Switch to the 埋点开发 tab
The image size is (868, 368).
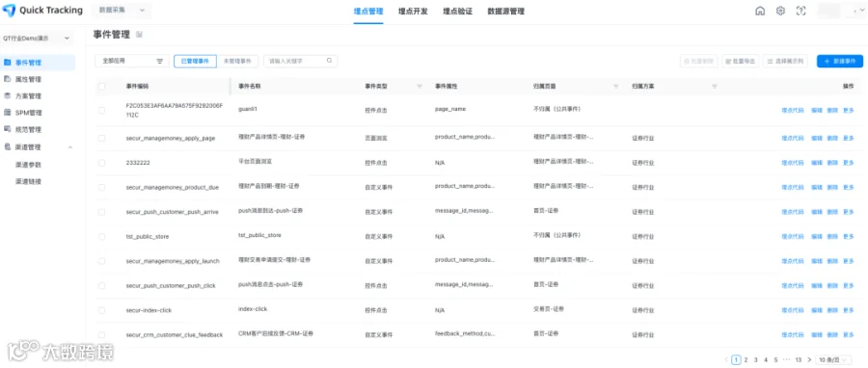coord(413,12)
